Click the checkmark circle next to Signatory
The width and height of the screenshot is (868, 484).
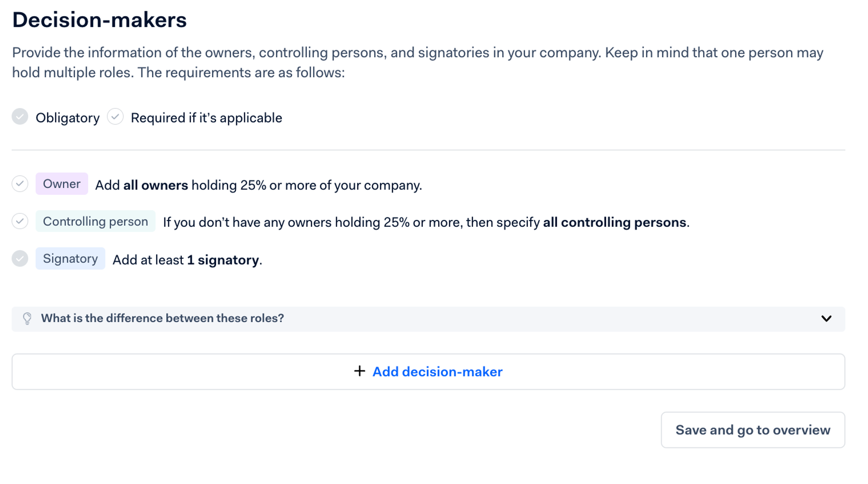click(20, 258)
